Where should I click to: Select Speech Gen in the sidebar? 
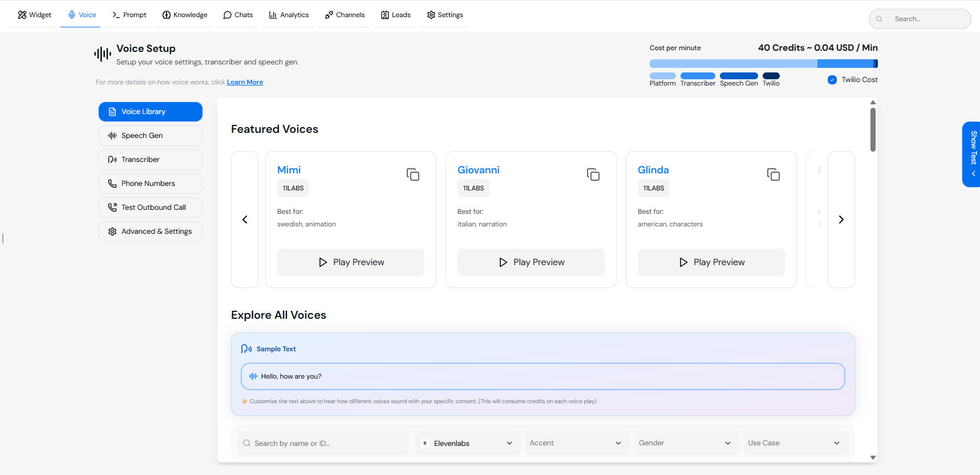(x=151, y=136)
